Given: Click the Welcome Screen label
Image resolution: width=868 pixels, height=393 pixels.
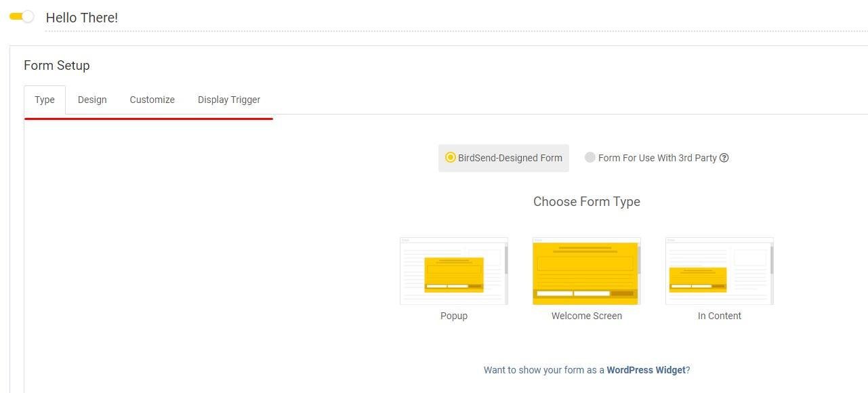Looking at the screenshot, I should point(587,316).
